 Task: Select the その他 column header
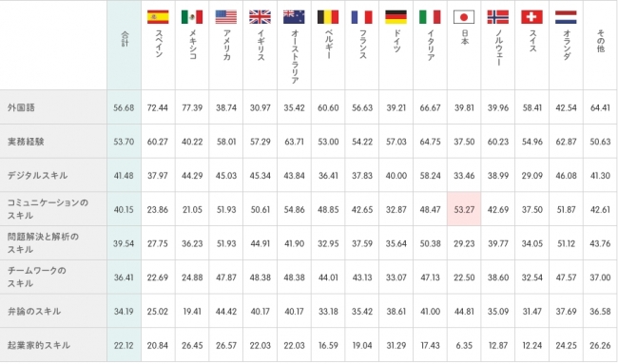pyautogui.click(x=600, y=41)
